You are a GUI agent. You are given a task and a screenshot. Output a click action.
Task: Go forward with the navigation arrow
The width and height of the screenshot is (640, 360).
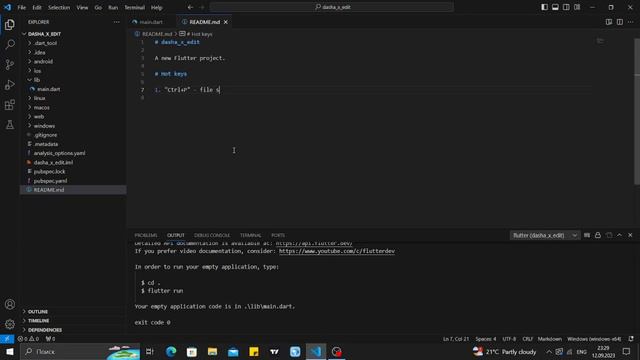click(202, 7)
